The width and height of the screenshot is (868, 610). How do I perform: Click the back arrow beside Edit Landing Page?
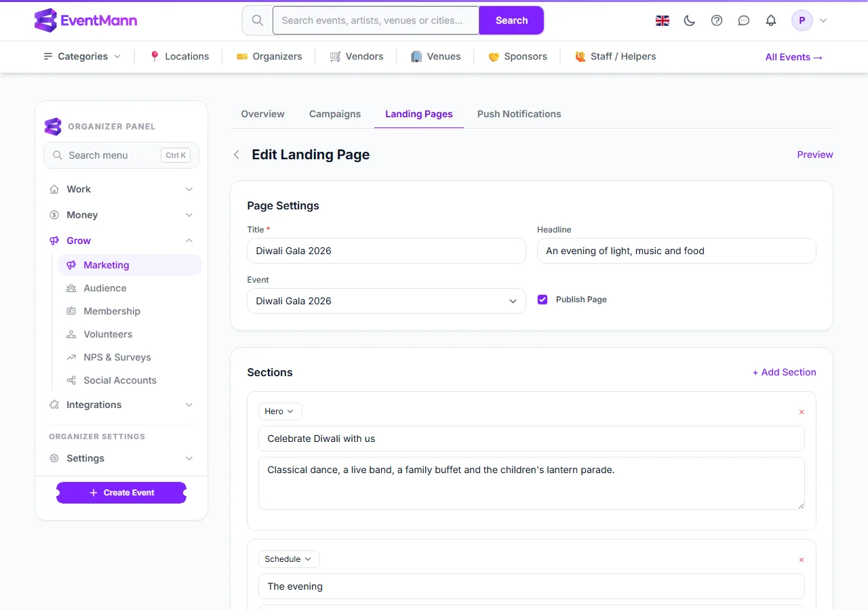point(237,155)
